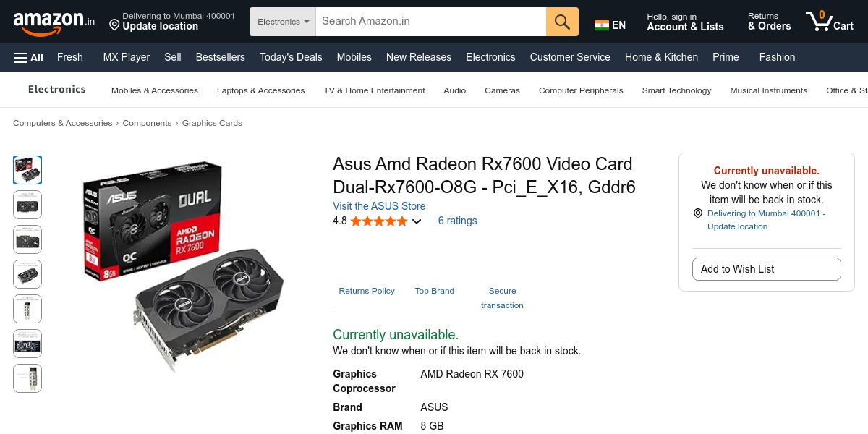This screenshot has height=434, width=868.
Task: Expand the ratings chevron next to 4.8
Action: tap(417, 221)
